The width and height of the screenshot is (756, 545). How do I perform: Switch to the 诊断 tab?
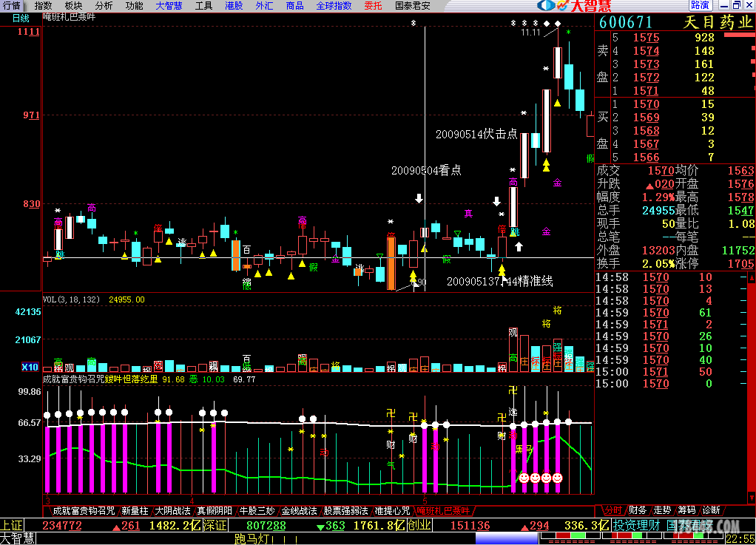click(x=711, y=510)
